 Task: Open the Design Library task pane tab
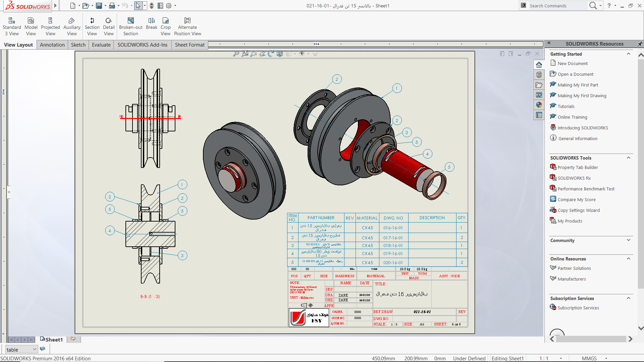pos(539,75)
